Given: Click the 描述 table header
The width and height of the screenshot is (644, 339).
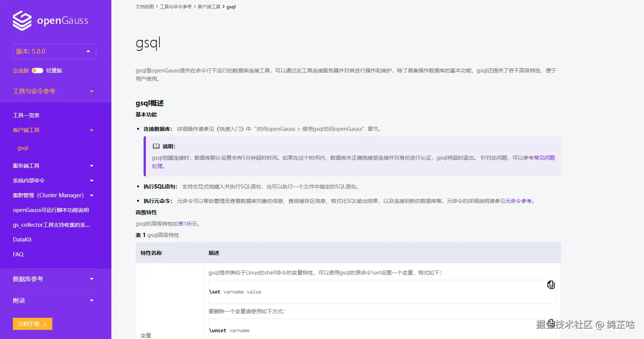Looking at the screenshot, I should point(214,253).
